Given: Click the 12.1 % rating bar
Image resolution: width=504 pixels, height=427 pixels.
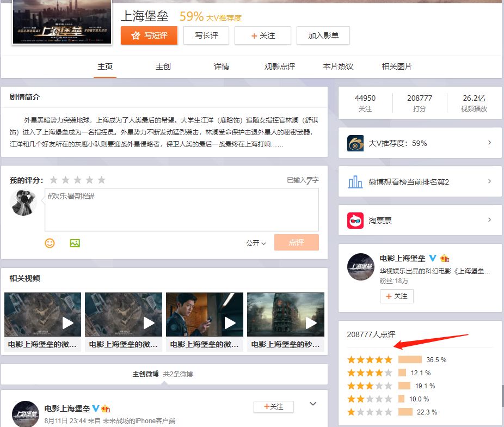Looking at the screenshot, I should coord(402,373).
